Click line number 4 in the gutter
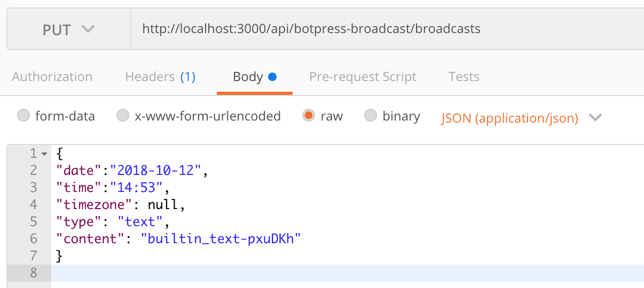Image resolution: width=644 pixels, height=288 pixels. (34, 205)
